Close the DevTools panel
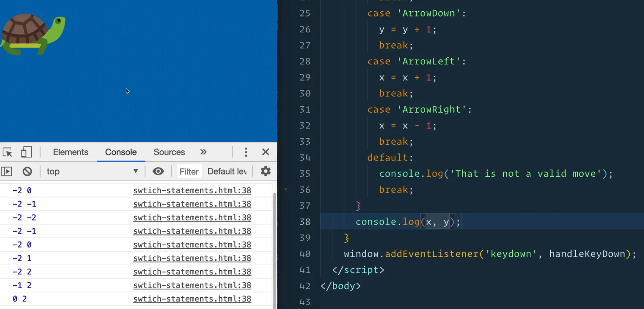Screen dimensions: 644x309 (266, 152)
